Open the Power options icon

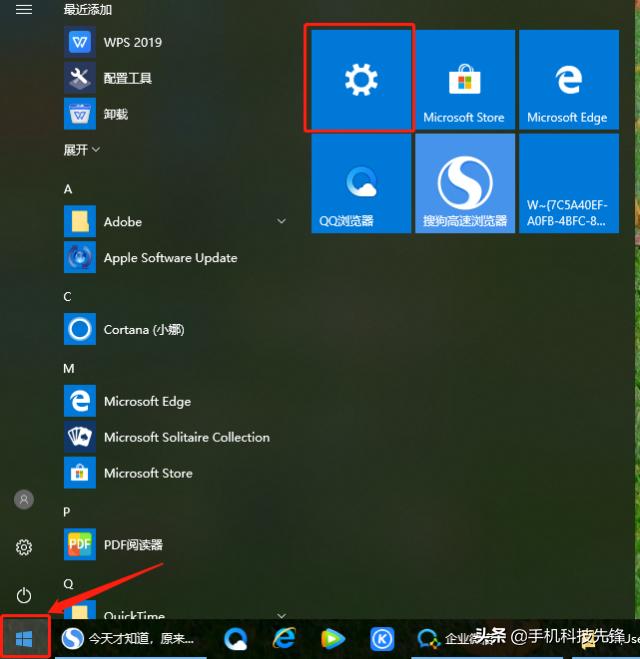click(x=24, y=595)
